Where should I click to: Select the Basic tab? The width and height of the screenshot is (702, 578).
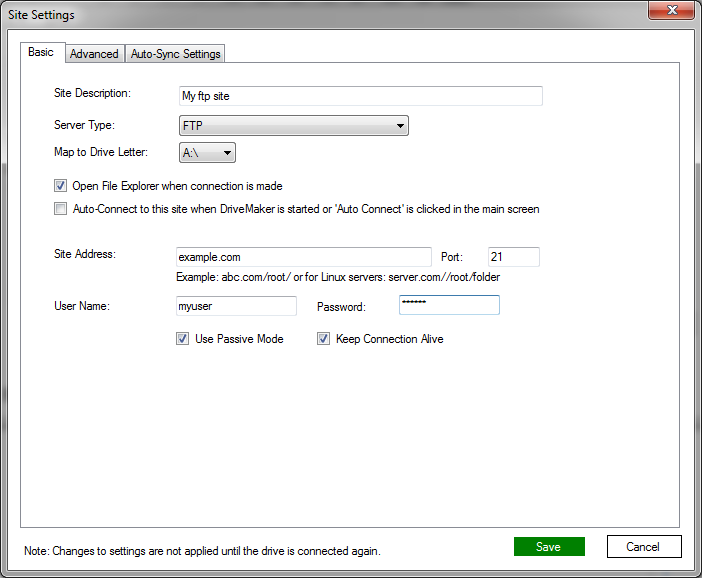[x=42, y=52]
